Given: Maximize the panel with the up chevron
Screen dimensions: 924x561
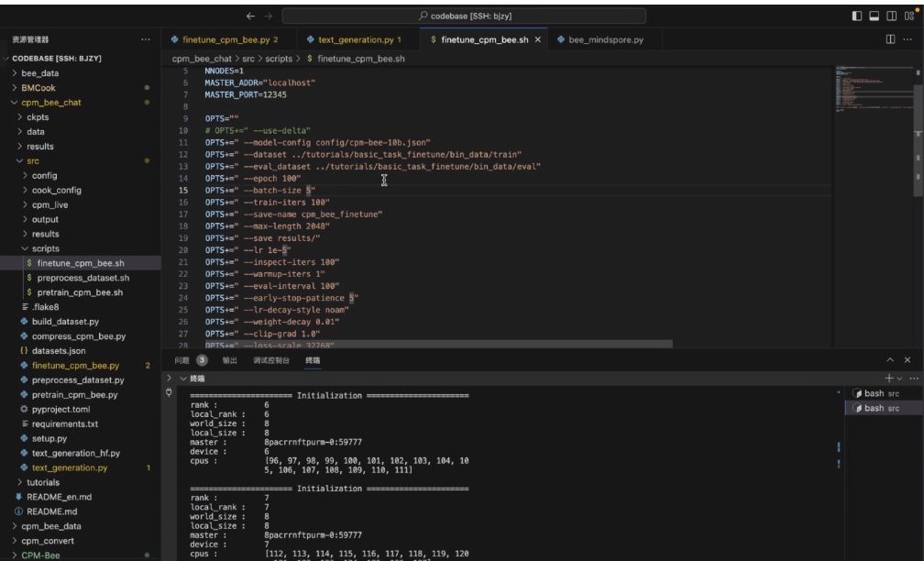Looking at the screenshot, I should click(x=890, y=360).
